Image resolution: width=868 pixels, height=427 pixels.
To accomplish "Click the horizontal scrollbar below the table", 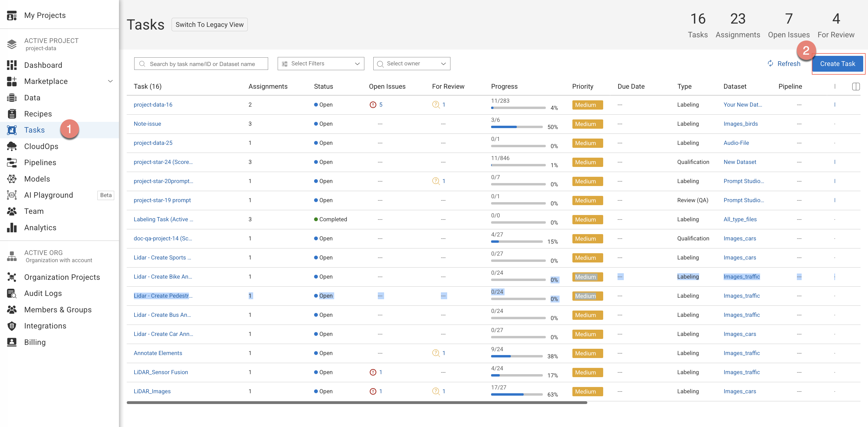I will pyautogui.click(x=357, y=403).
